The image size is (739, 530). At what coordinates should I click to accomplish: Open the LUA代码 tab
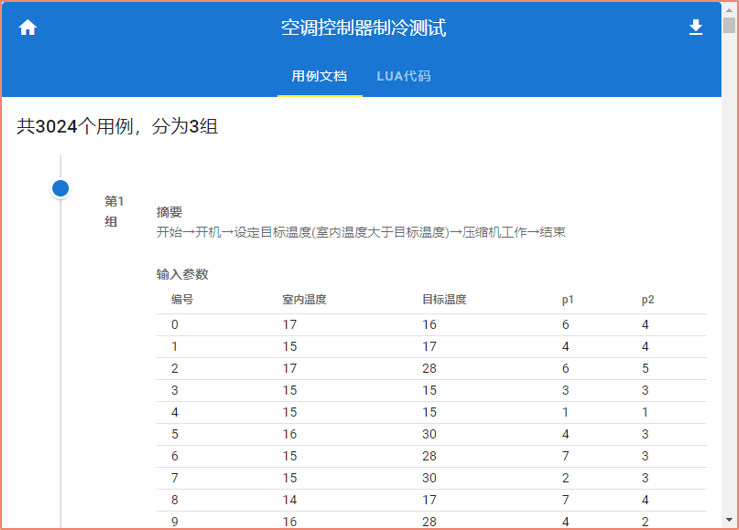pos(403,76)
